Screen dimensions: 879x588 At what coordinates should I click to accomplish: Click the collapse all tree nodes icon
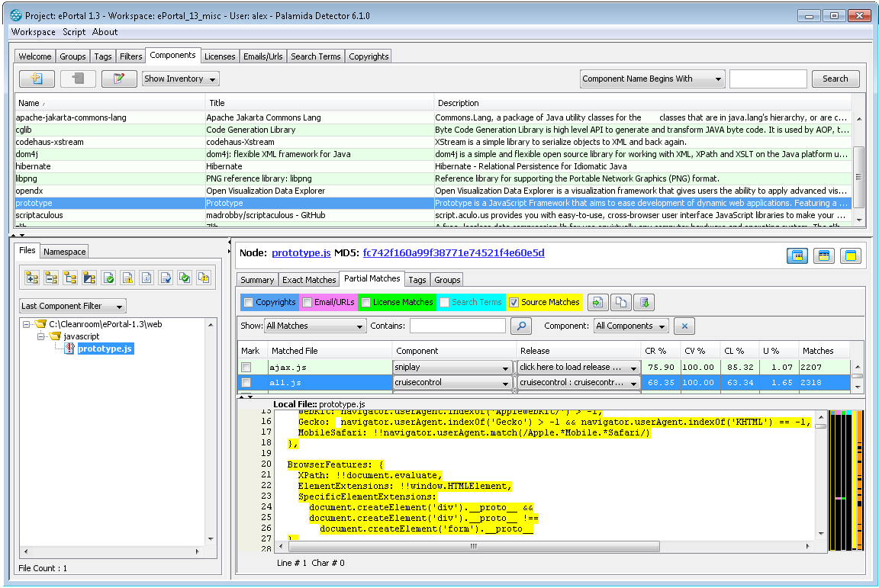tap(51, 278)
